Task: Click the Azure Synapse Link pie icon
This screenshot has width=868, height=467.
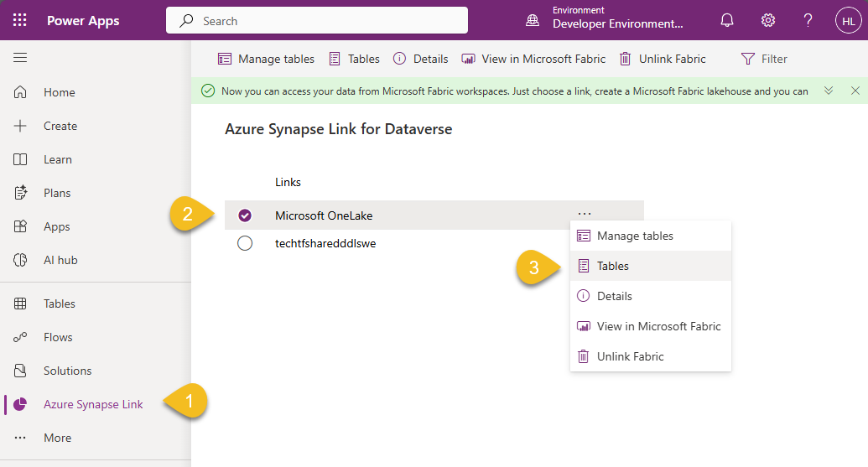Action: point(20,404)
